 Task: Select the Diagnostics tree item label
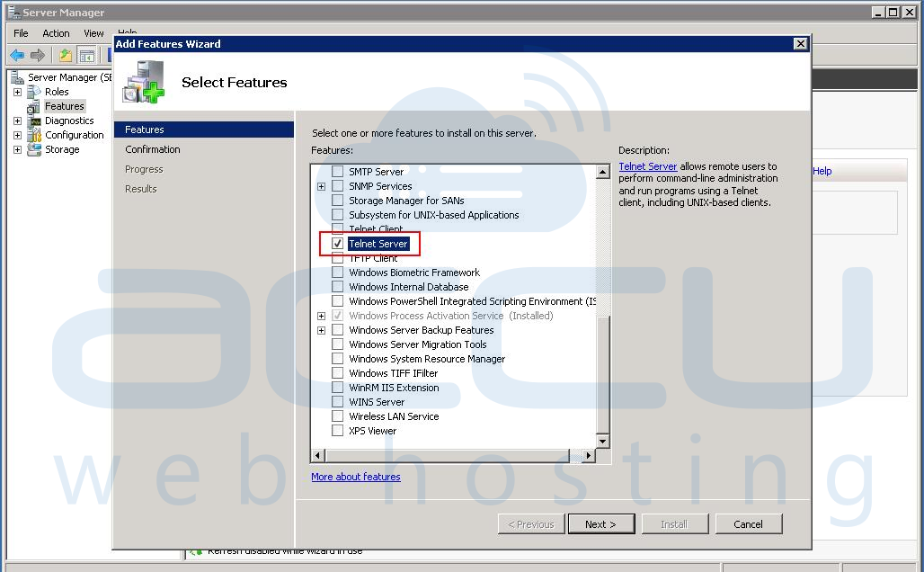pyautogui.click(x=69, y=121)
